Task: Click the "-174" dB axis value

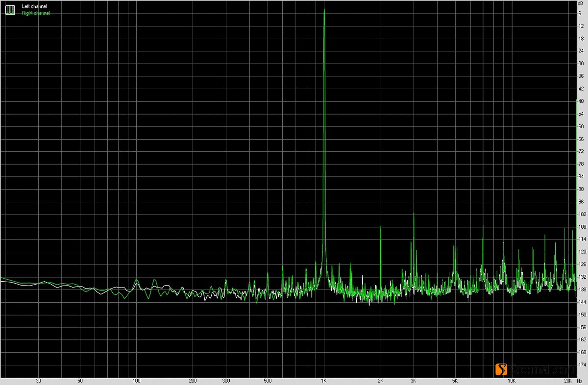Action: pos(582,365)
